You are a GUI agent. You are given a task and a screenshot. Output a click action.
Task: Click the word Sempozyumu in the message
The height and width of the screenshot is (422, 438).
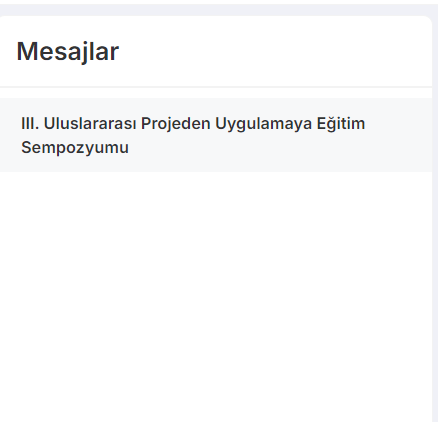point(75,148)
